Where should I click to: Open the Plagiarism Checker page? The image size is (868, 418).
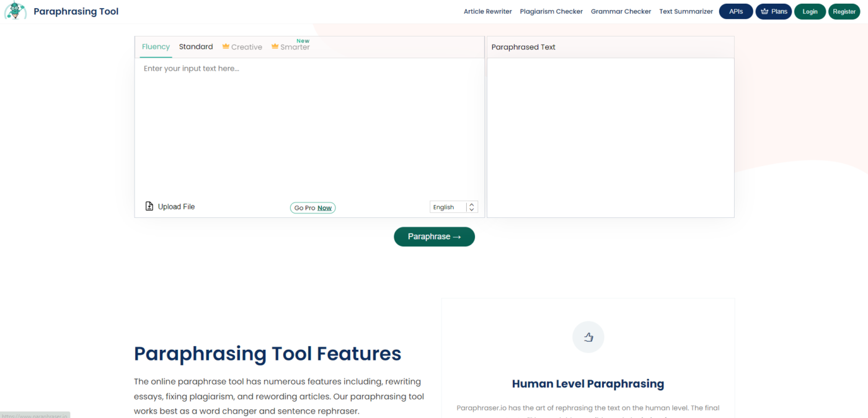(551, 11)
